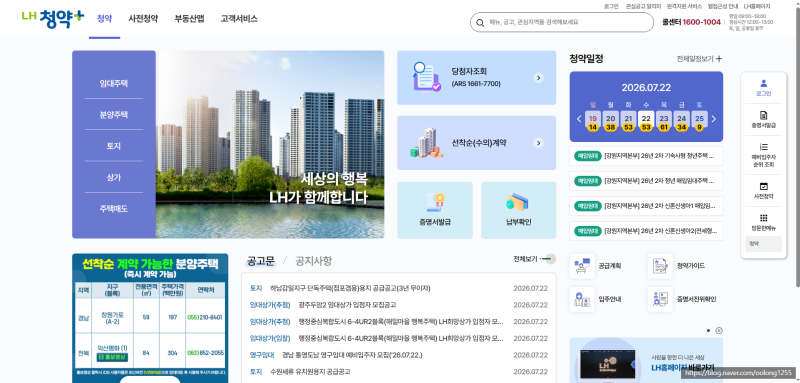Switch to the 공지사항 tab

(x=313, y=261)
